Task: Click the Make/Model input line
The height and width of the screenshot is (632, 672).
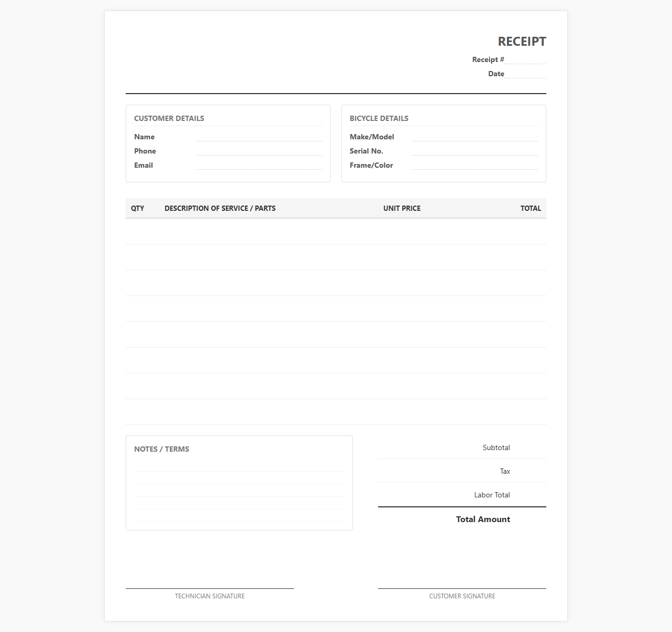Action: pos(475,137)
